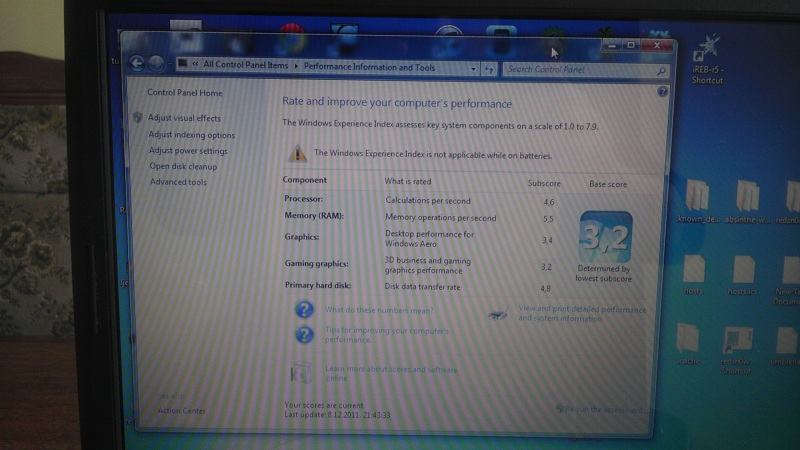Click the 'Base score' column header
Viewport: 800px width, 450px height.
pyautogui.click(x=608, y=184)
